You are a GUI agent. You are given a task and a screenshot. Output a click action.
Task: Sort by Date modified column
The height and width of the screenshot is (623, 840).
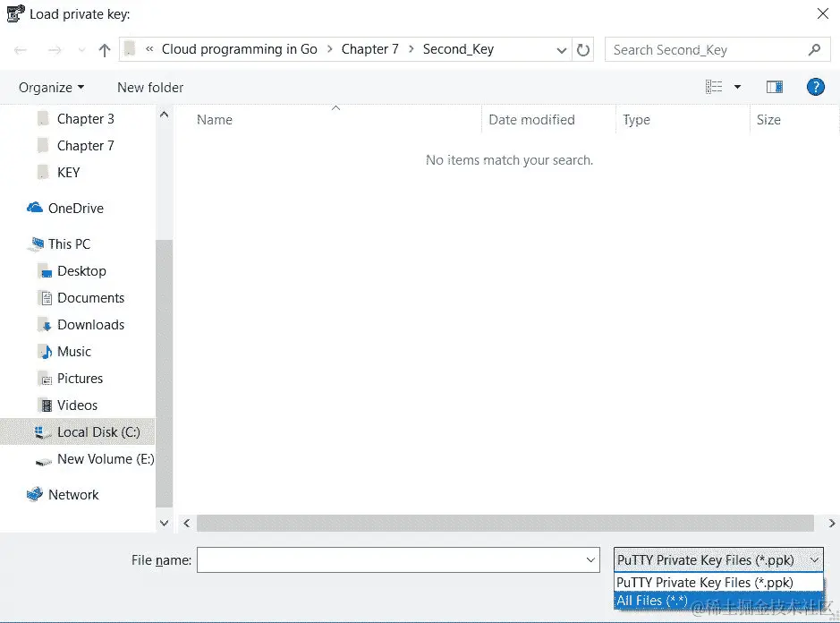tap(531, 120)
